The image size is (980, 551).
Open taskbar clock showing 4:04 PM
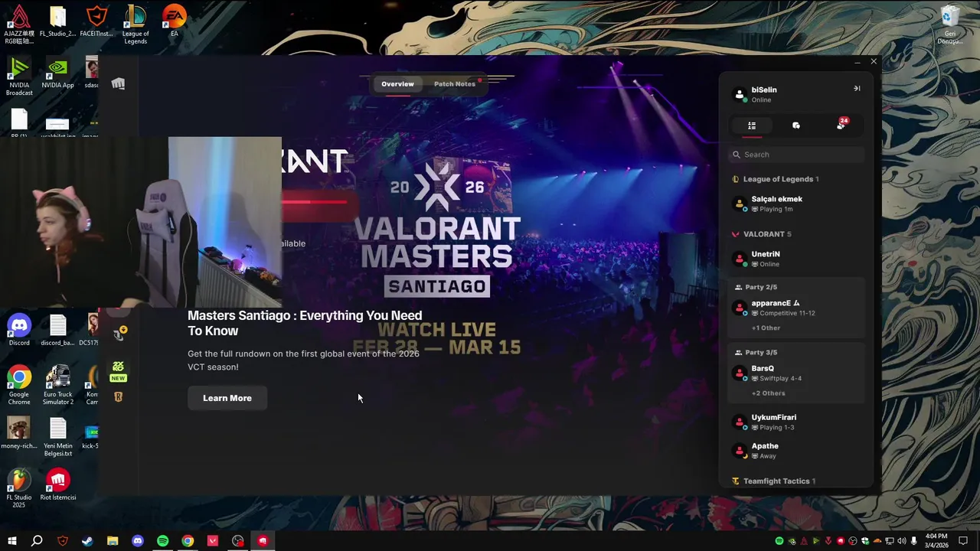(x=937, y=541)
